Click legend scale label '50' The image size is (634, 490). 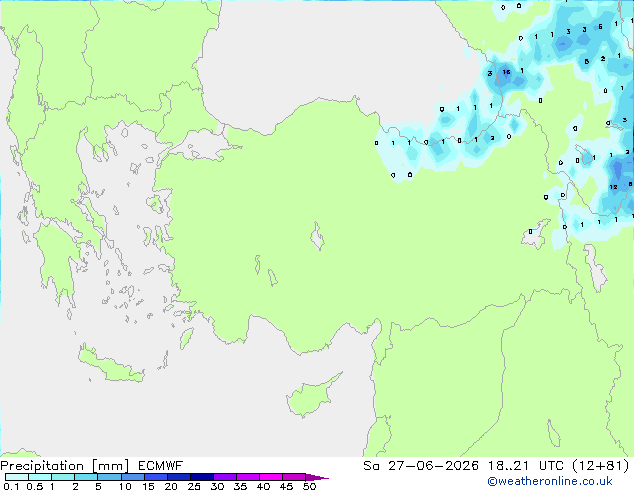309,486
